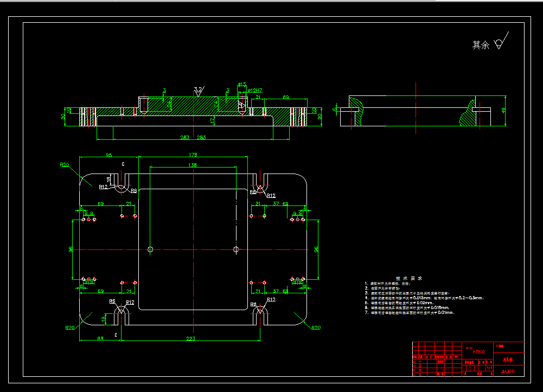Image resolution: width=543 pixels, height=392 pixels.
Task: Select requirement line 5 mentioning 0.02mm
Action: point(400,303)
